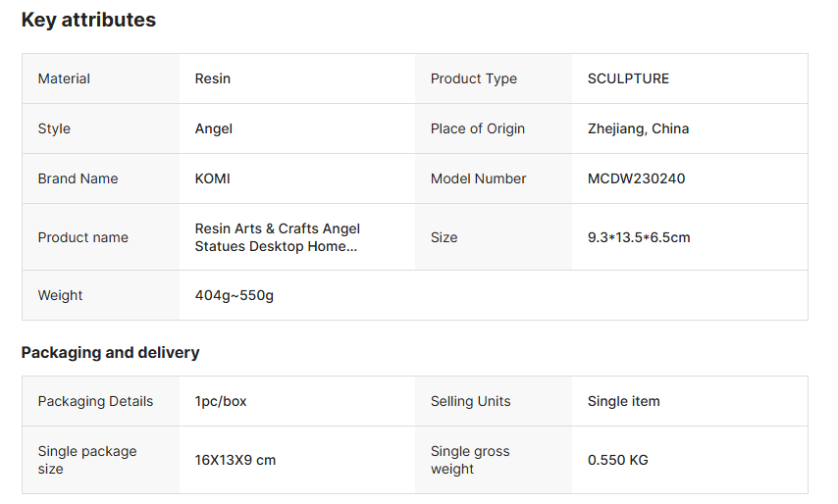Click the Packaging Details label
This screenshot has height=504, width=838.
[x=95, y=401]
